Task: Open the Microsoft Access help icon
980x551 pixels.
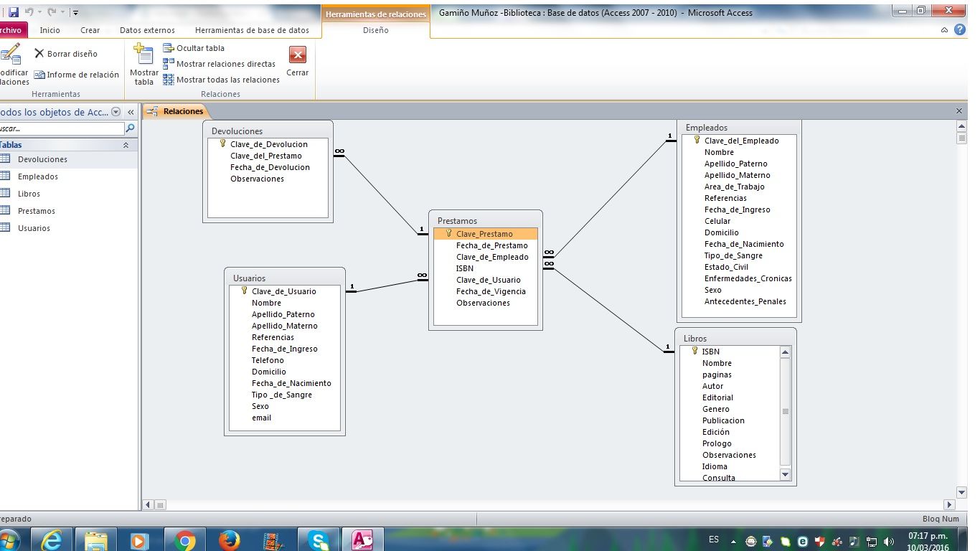Action: click(x=960, y=30)
